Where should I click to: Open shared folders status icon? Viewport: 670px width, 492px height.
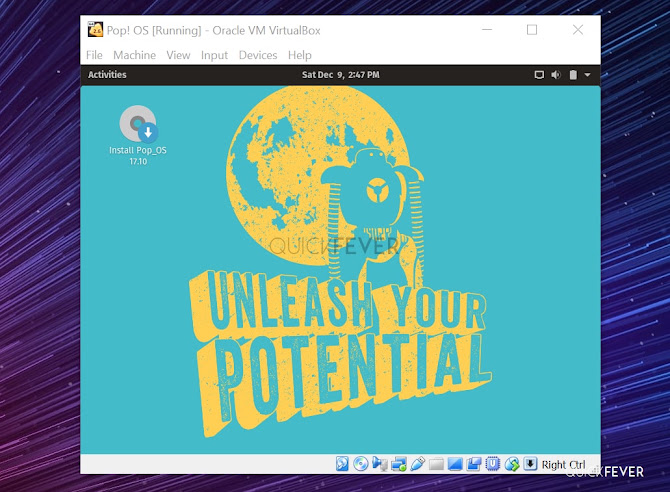click(x=436, y=464)
